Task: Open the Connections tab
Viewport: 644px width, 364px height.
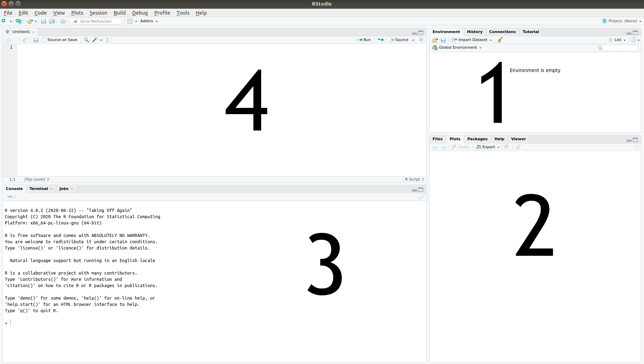Action: [502, 32]
